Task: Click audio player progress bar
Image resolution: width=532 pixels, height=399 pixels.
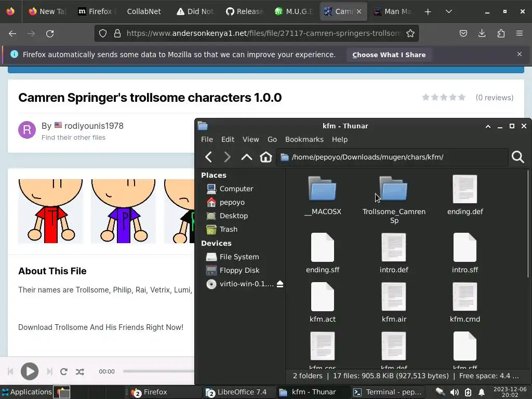Action: (x=158, y=371)
